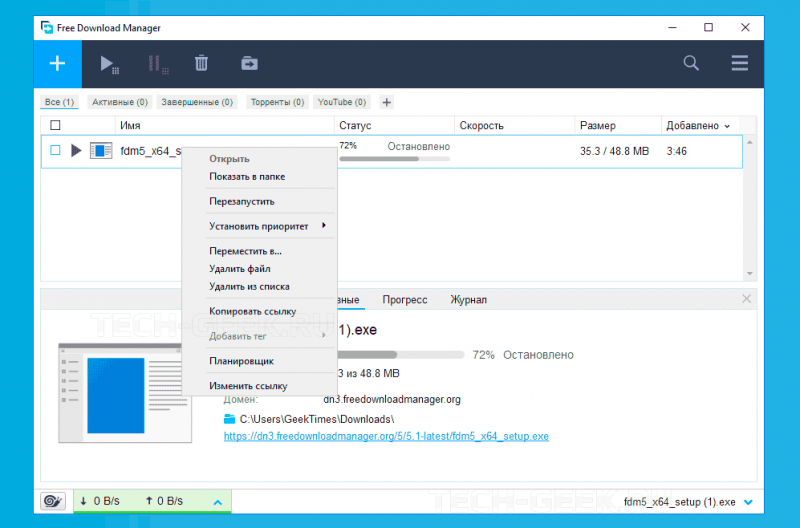
Task: Click the download speed 0 B/s indicator
Action: click(100, 501)
